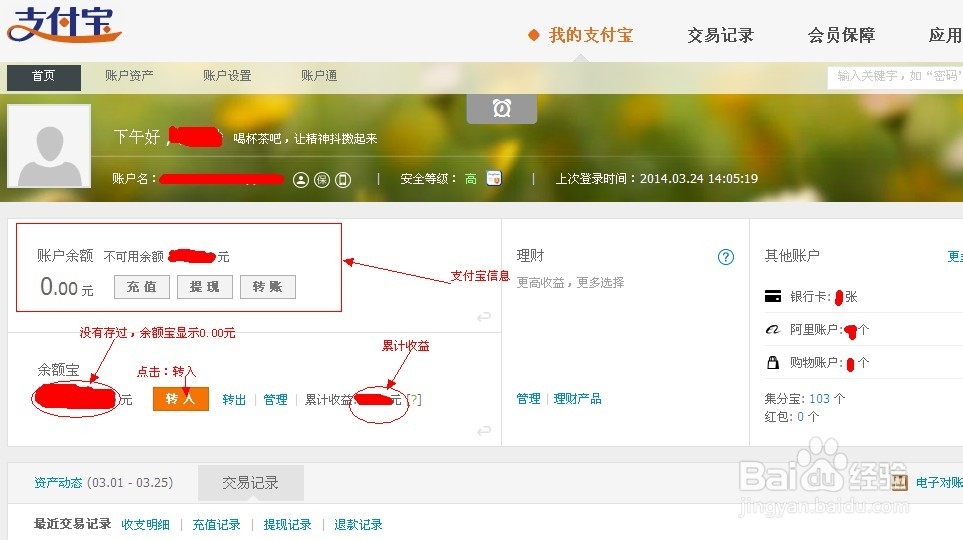Click the 转出 link
This screenshot has height=540, width=963.
coord(234,400)
